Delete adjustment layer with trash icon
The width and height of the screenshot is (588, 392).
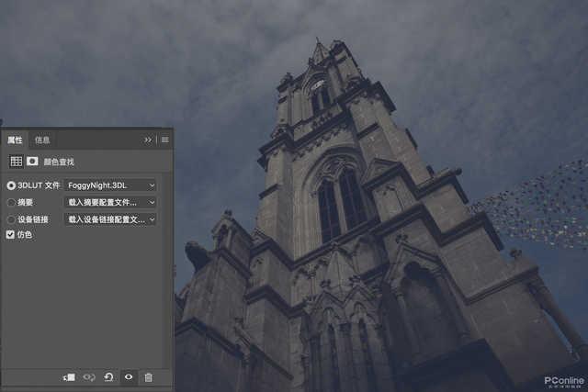(x=148, y=376)
